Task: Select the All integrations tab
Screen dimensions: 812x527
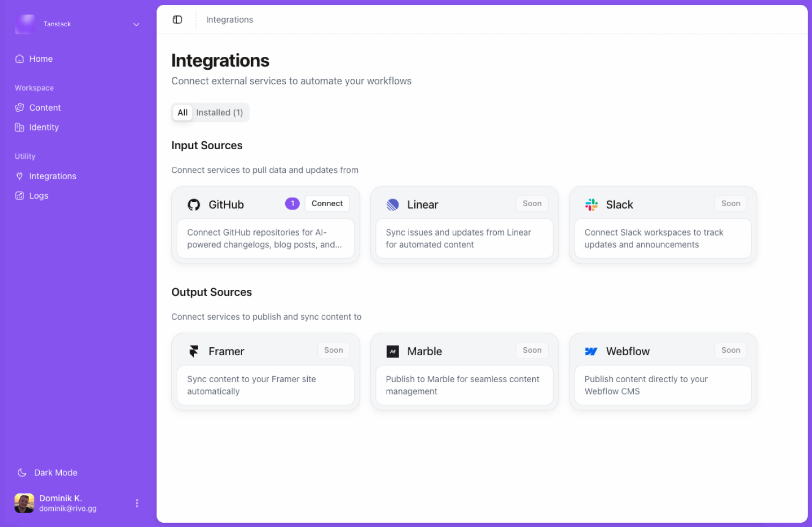Action: click(x=183, y=113)
